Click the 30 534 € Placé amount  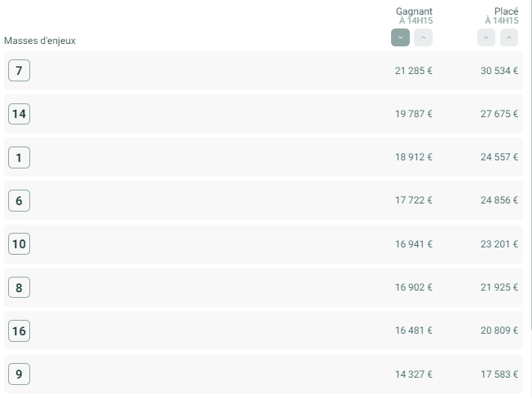tap(499, 71)
